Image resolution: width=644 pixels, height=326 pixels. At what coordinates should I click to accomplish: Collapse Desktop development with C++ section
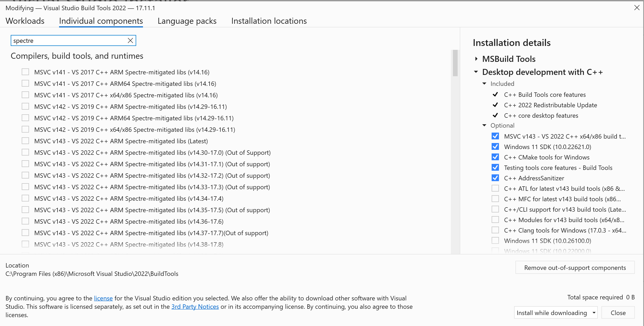click(476, 72)
